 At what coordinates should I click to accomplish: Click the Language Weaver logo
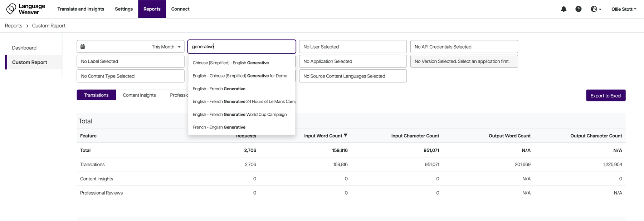coord(26,9)
